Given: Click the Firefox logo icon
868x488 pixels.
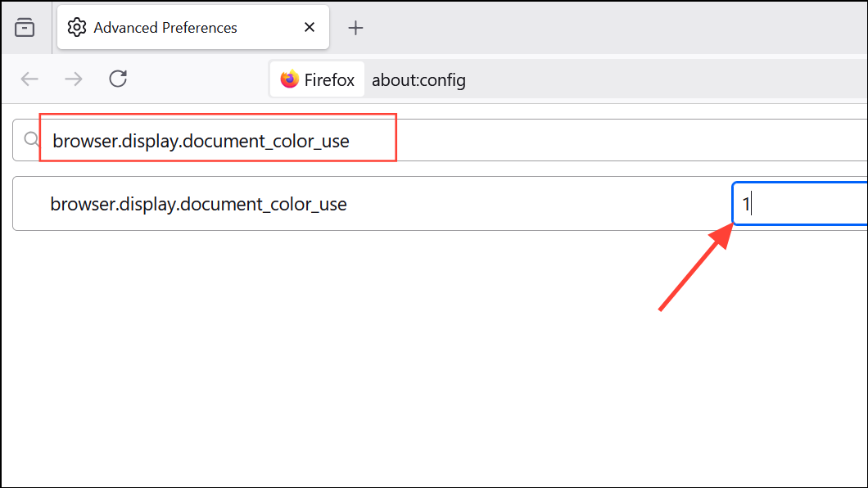Looking at the screenshot, I should click(x=289, y=79).
